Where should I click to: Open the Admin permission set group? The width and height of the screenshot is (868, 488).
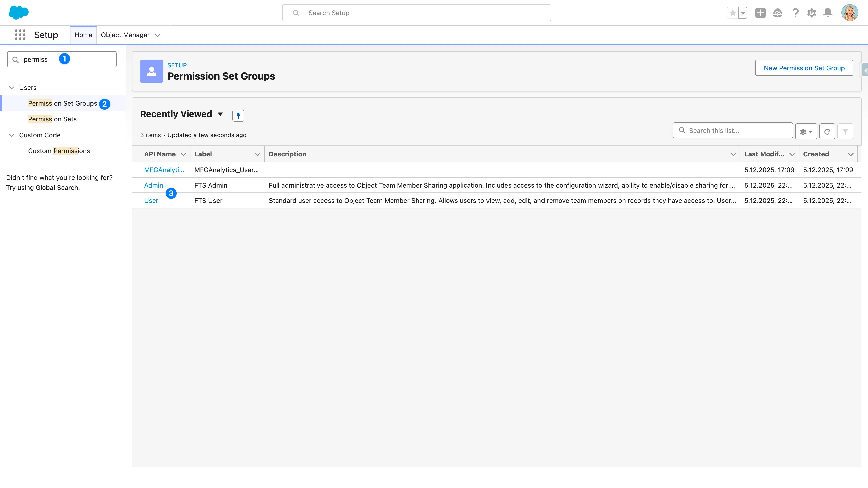pos(154,185)
